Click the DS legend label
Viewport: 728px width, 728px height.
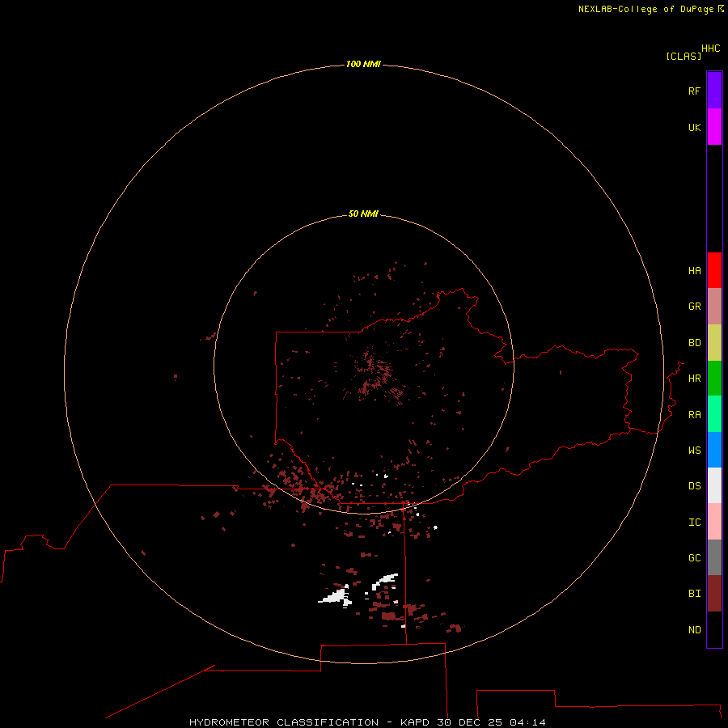(694, 486)
